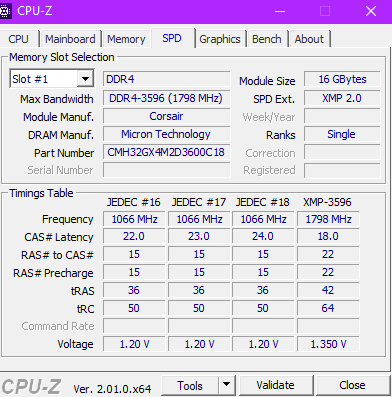The image size is (392, 397).
Task: Expand the Slot #1 memory slot dropdown
Action: click(85, 79)
